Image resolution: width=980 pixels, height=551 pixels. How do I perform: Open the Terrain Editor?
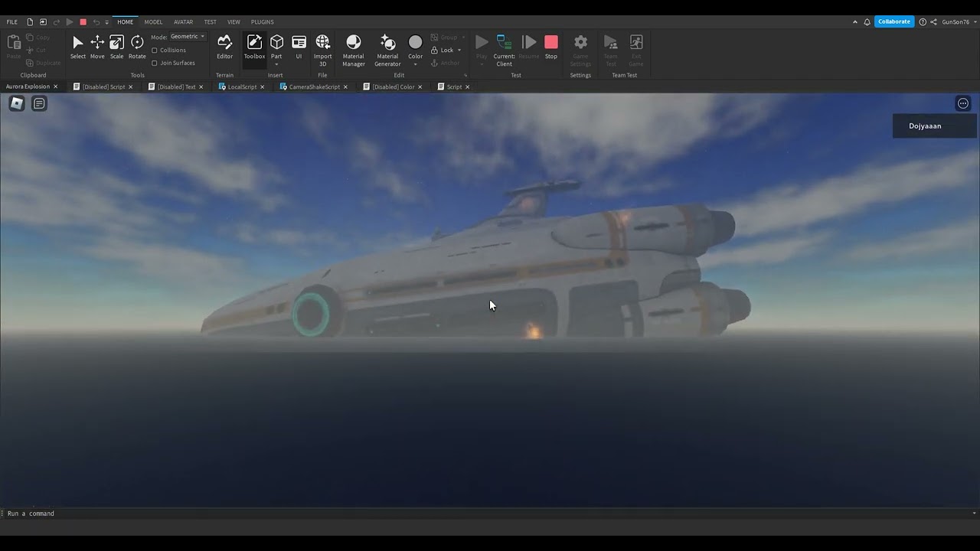click(x=224, y=47)
